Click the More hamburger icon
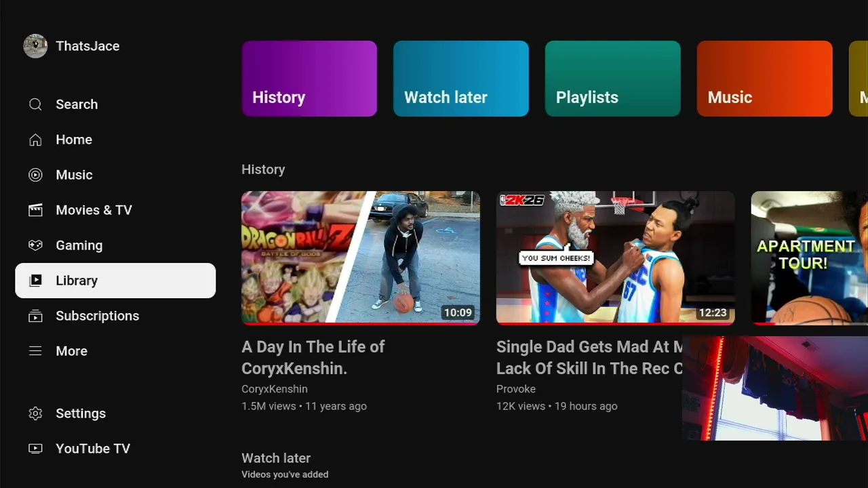The image size is (868, 488). pos(35,351)
